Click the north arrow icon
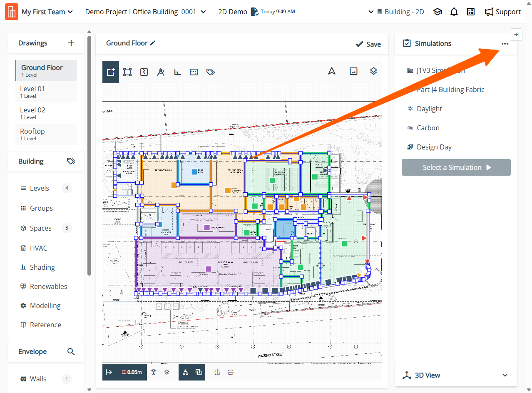This screenshot has width=532, height=393. coord(331,71)
